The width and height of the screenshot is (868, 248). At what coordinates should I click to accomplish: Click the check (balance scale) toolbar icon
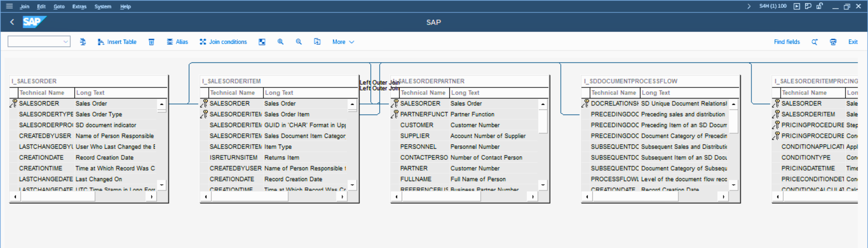coord(83,42)
